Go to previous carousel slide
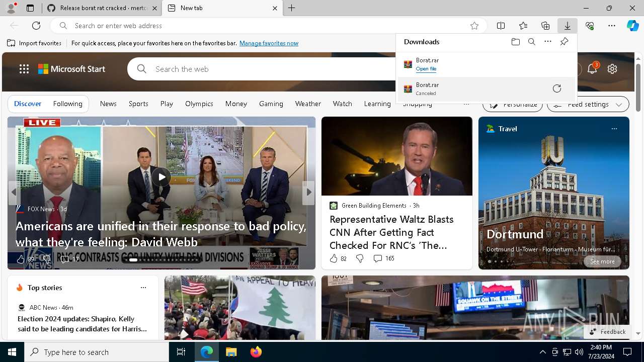The width and height of the screenshot is (644, 362). click(x=14, y=192)
